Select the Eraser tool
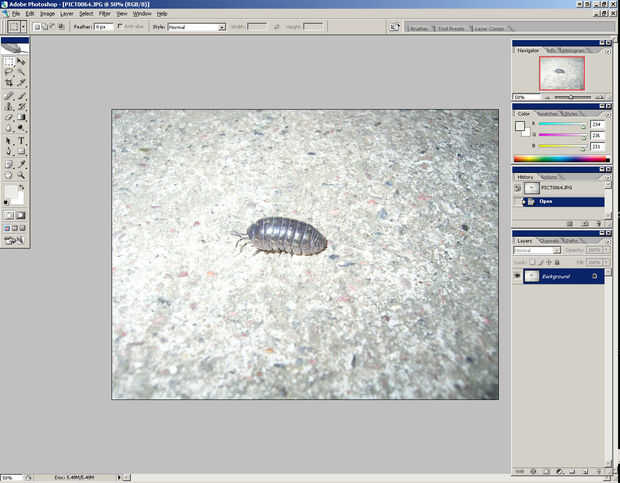 (x=9, y=117)
